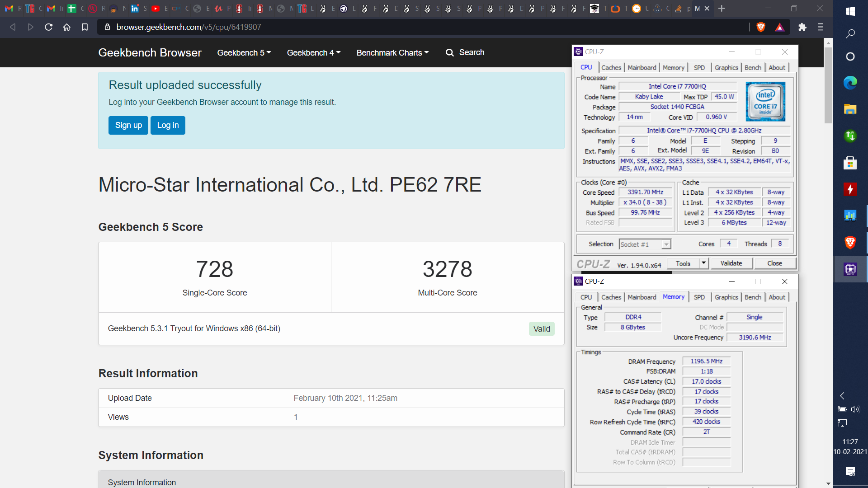This screenshot has height=488, width=868.
Task: Open the Windows Start menu
Action: click(850, 11)
